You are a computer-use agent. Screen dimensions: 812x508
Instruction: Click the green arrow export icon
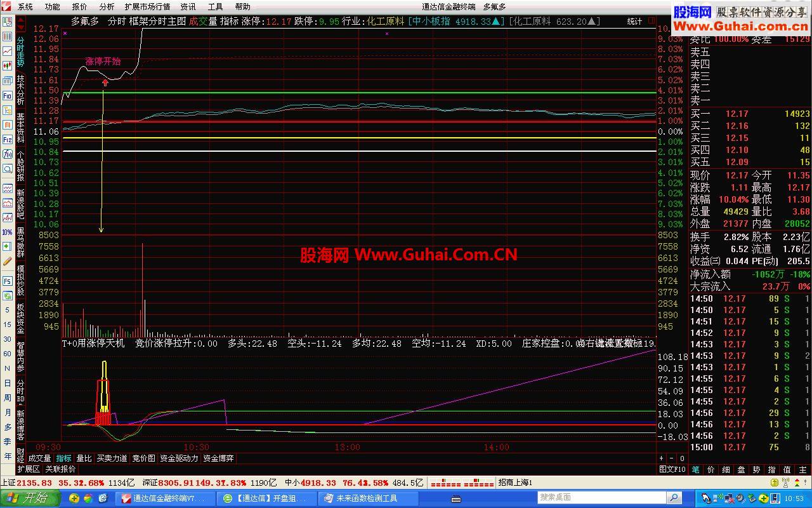click(7, 246)
